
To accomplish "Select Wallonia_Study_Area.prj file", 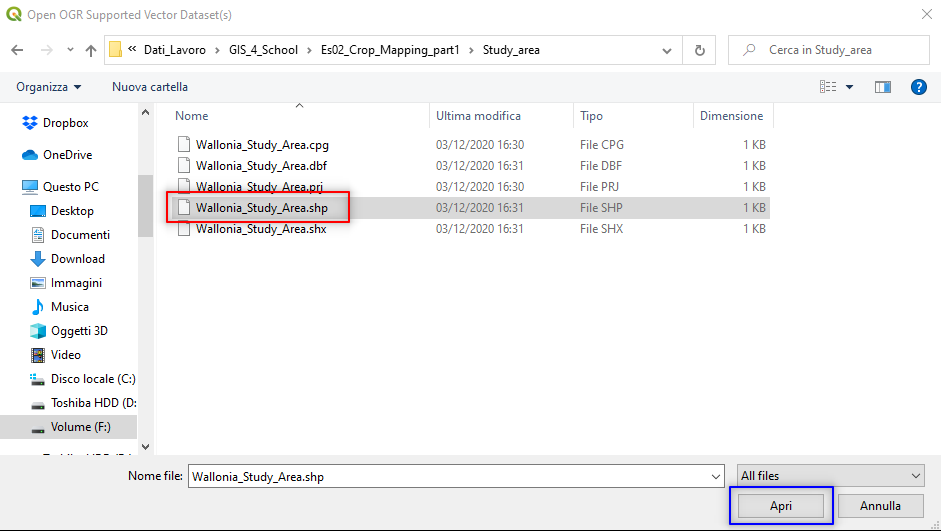I will point(259,187).
